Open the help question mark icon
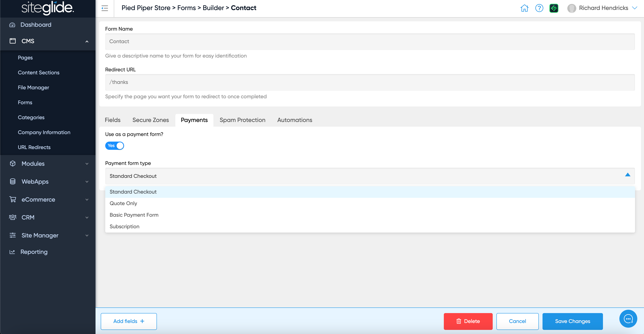Viewport: 644px width, 334px height. (539, 8)
